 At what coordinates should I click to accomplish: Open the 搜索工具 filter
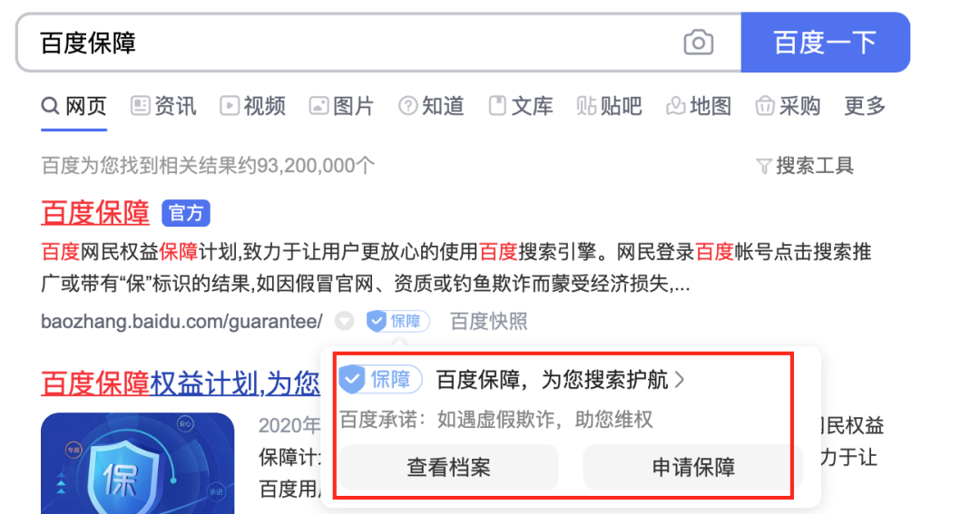[805, 166]
